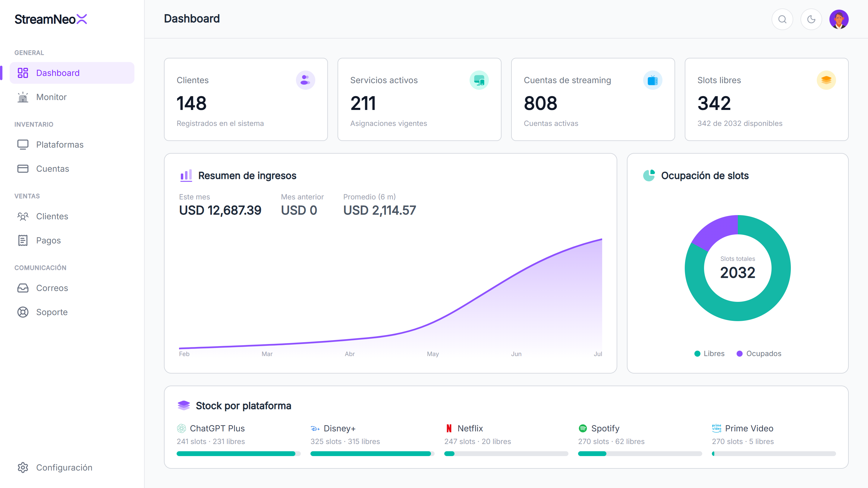
Task: Open Correos in the sidebar
Action: pos(72,288)
